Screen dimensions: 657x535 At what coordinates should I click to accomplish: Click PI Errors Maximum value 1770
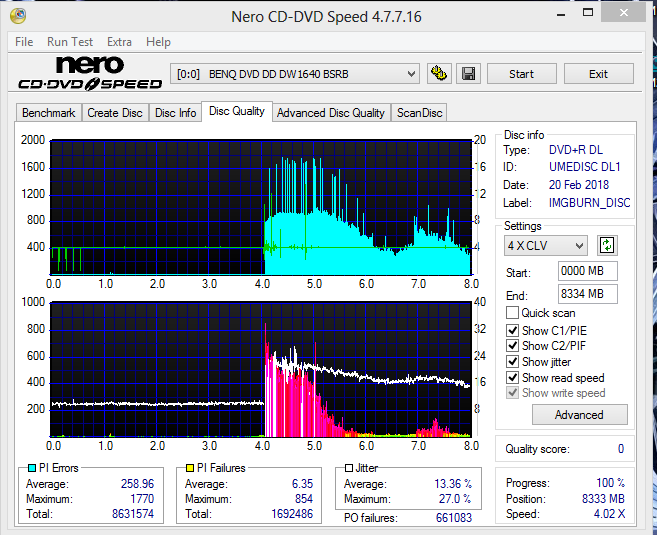[x=142, y=499]
